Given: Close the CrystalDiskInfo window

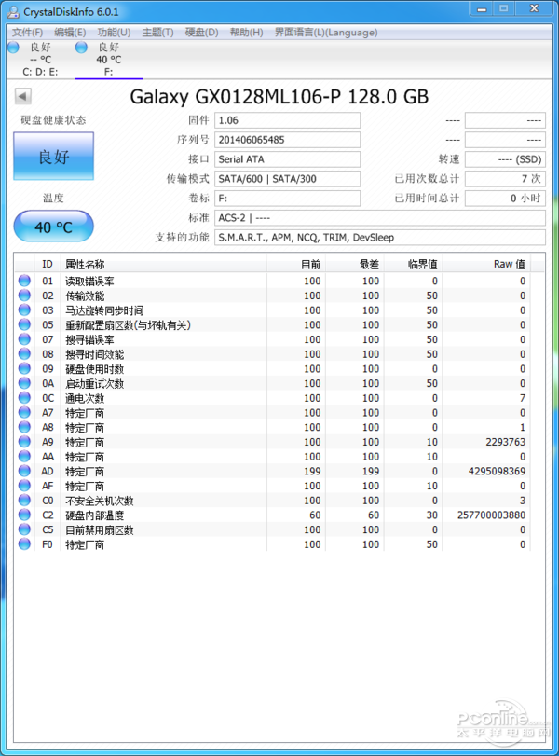Looking at the screenshot, I should pyautogui.click(x=534, y=8).
